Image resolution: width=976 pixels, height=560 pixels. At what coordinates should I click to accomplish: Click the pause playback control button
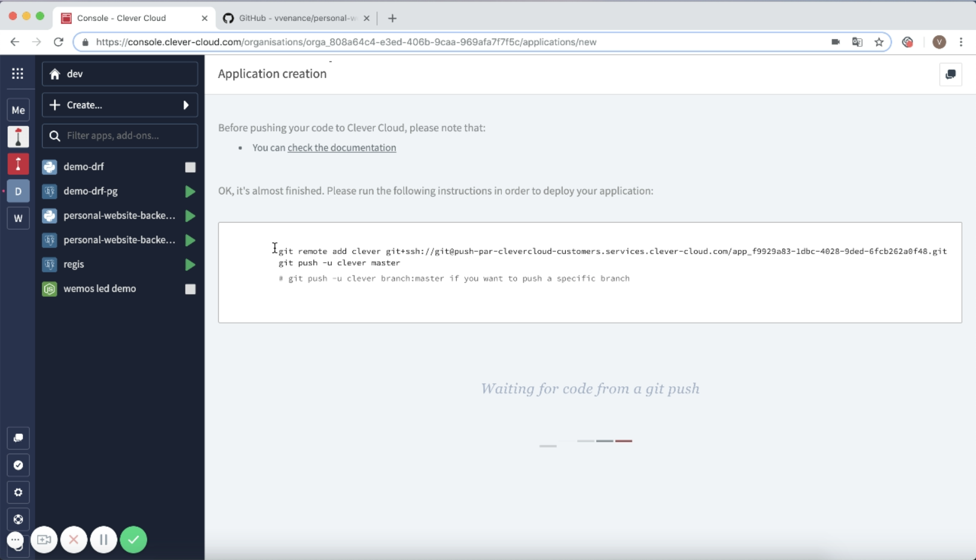pyautogui.click(x=103, y=540)
